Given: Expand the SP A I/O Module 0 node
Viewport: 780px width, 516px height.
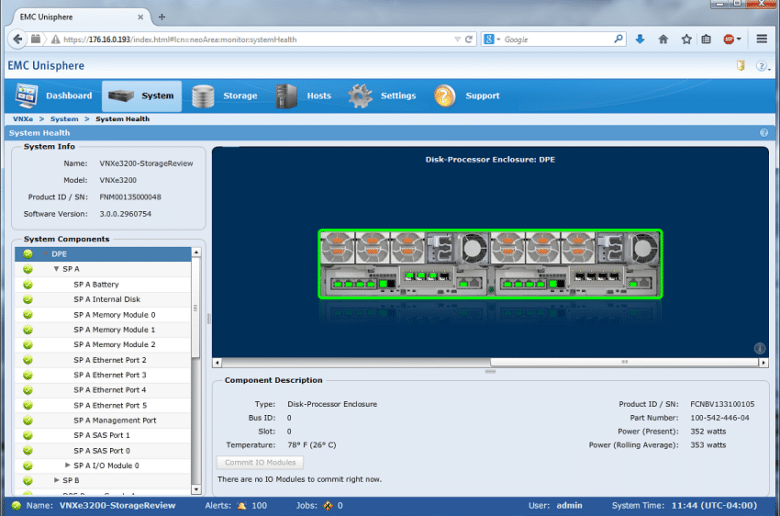Looking at the screenshot, I should click(x=68, y=465).
